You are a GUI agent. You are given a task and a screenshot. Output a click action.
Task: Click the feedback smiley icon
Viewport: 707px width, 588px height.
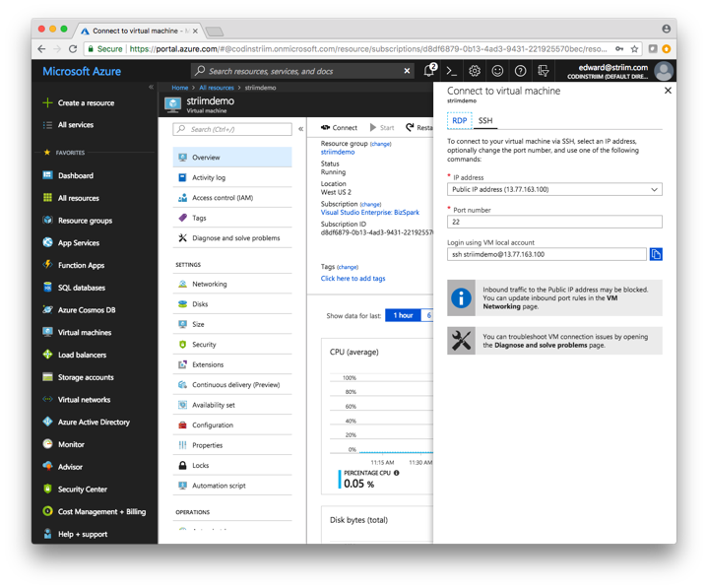pyautogui.click(x=497, y=71)
